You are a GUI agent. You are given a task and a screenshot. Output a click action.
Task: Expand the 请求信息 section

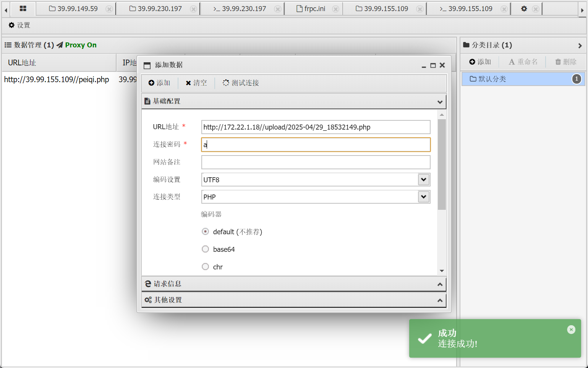coord(293,284)
